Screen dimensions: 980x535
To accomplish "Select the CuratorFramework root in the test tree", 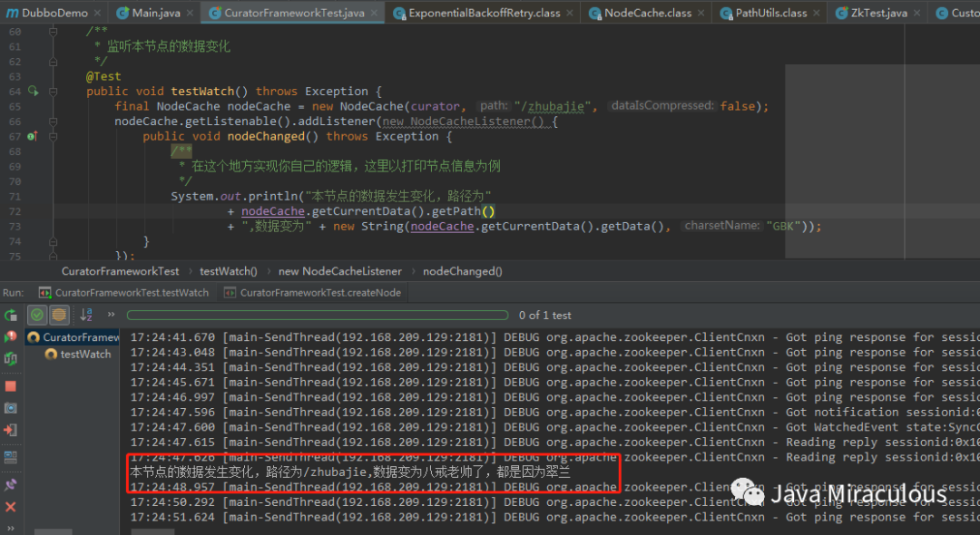I will coord(73,337).
